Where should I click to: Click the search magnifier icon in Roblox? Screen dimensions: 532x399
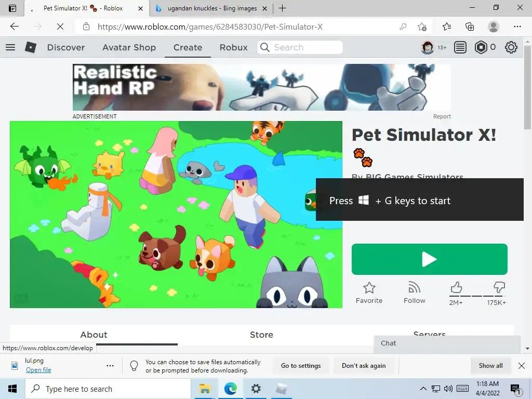click(265, 47)
